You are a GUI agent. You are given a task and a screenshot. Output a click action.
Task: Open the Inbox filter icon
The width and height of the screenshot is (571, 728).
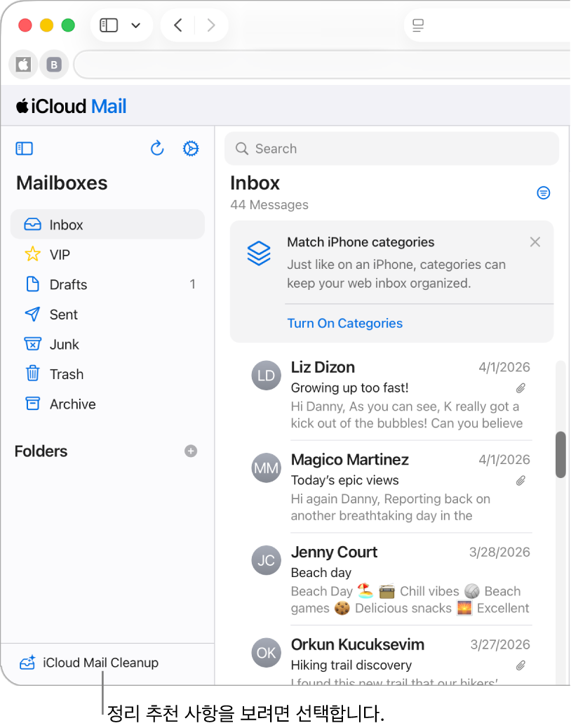(543, 192)
